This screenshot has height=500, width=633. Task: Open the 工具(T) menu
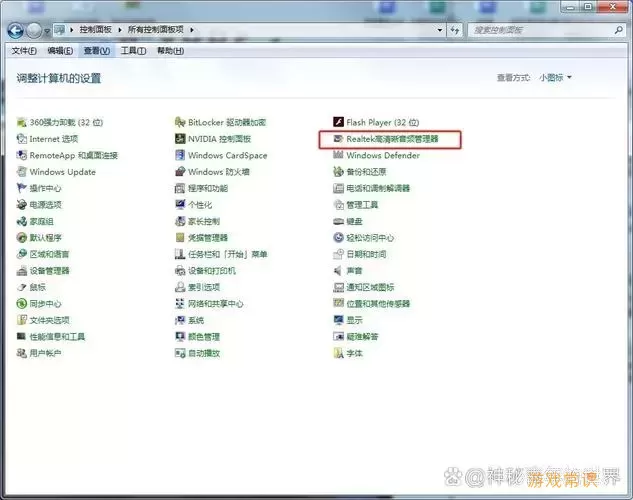133,51
